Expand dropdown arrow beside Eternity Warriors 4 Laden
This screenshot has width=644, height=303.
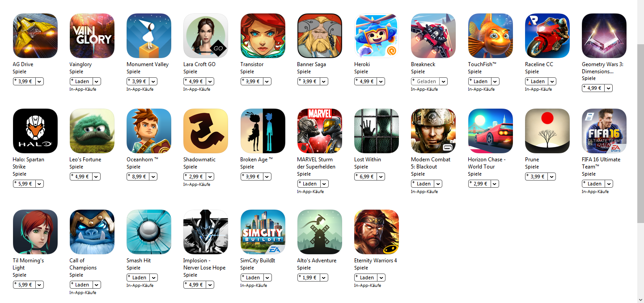coord(381,278)
